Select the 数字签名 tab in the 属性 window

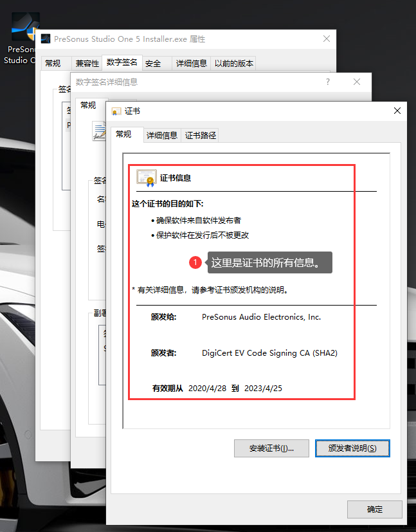click(x=122, y=62)
